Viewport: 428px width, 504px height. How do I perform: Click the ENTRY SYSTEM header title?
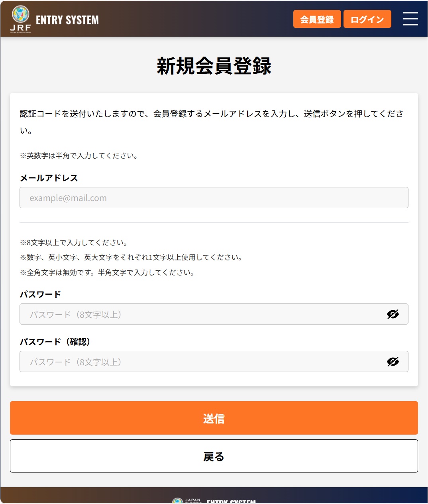(x=66, y=19)
